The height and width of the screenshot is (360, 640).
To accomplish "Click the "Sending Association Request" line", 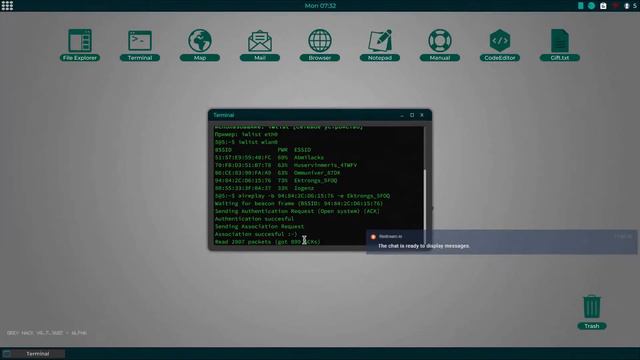I will pos(259,227).
